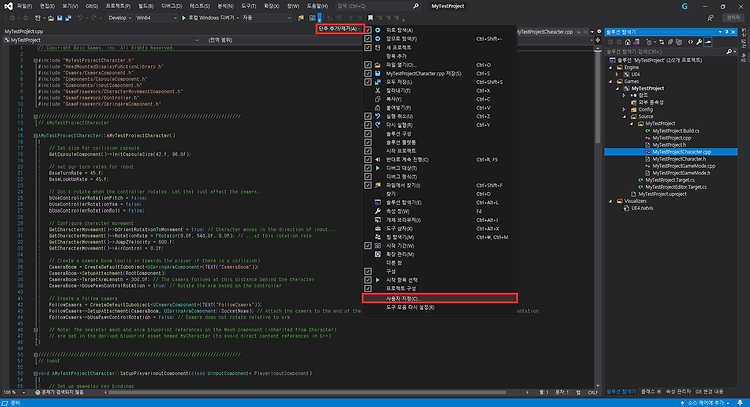Click the Undo arrow icon (Ctrl+Z)
The height and width of the screenshot is (407, 750).
click(377, 116)
